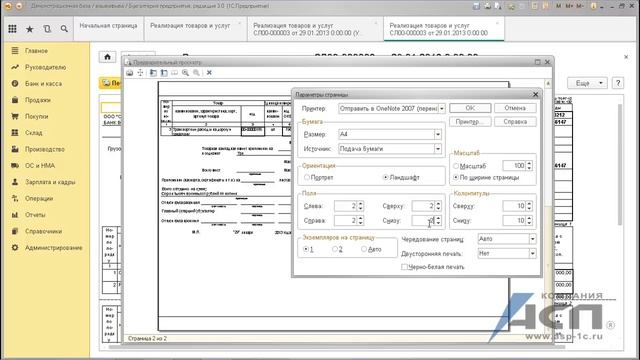Adjust the Масштаб percent stepper
This screenshot has width=640, height=360.
click(529, 166)
